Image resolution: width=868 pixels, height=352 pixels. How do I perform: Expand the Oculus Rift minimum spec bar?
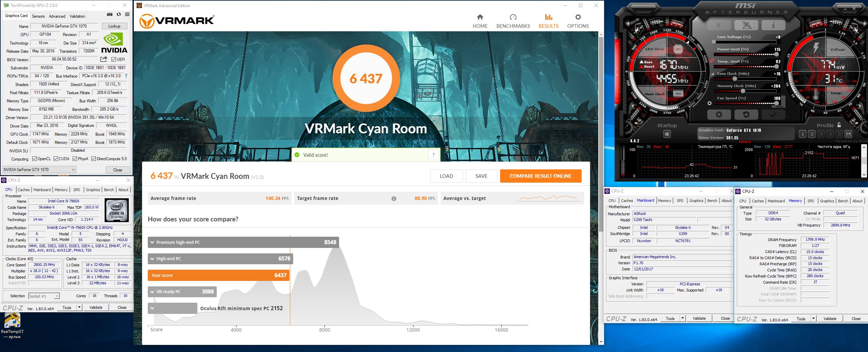pyautogui.click(x=152, y=308)
